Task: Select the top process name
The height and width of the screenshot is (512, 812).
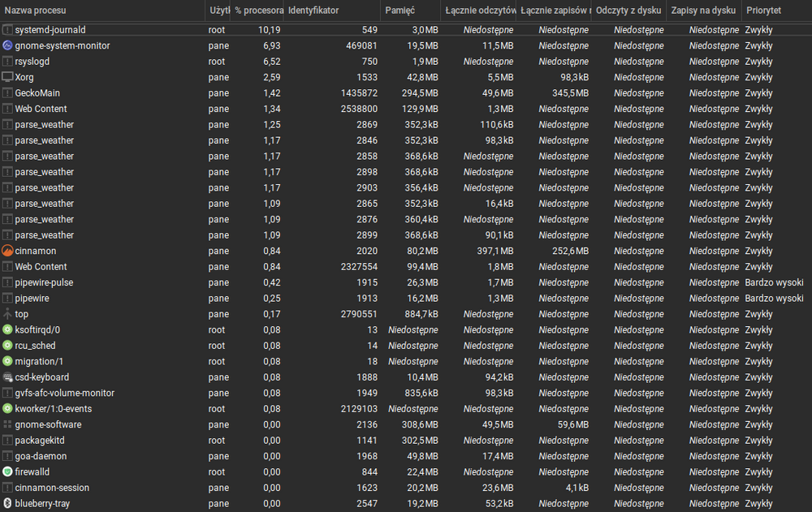Action: coord(21,314)
